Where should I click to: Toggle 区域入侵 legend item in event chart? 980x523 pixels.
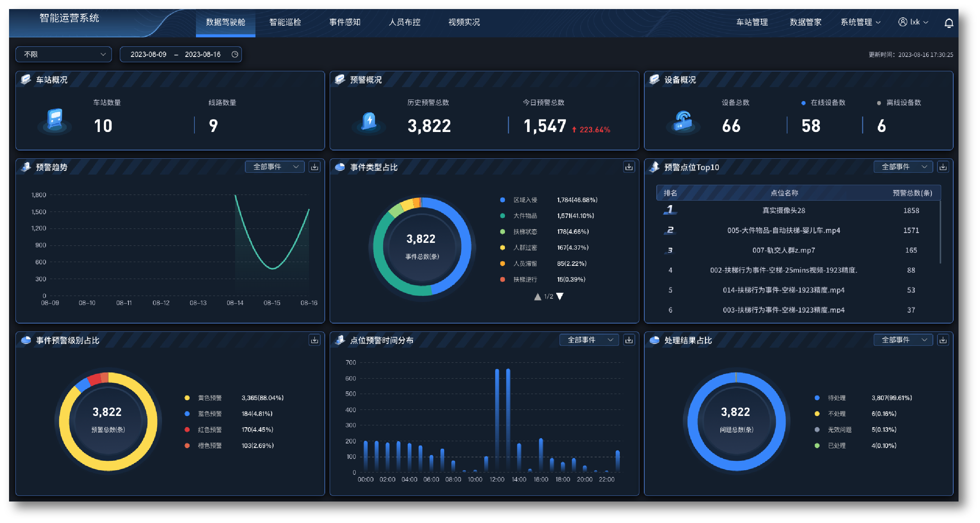525,200
